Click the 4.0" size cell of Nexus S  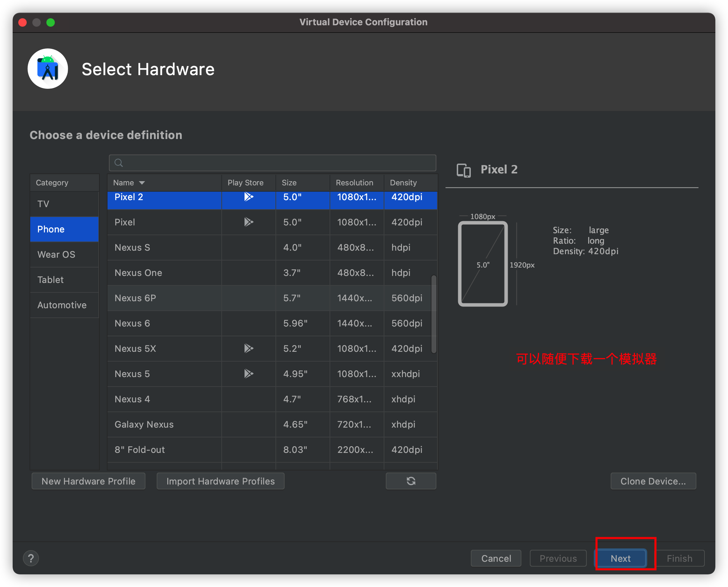[x=303, y=248]
